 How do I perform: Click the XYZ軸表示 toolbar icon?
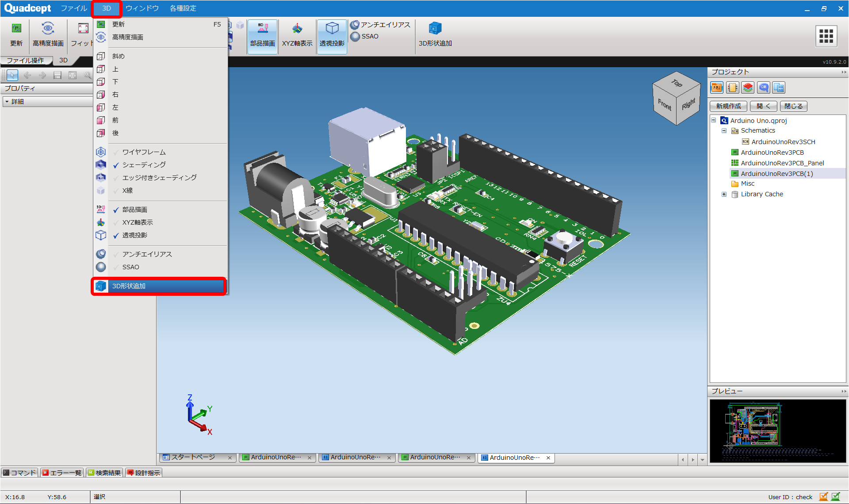[x=297, y=29]
